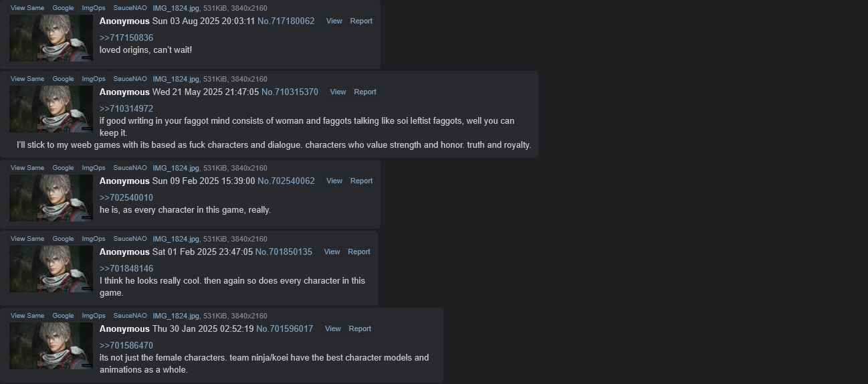Open thumbnail of post No.717180062
The width and height of the screenshot is (868, 384).
51,38
